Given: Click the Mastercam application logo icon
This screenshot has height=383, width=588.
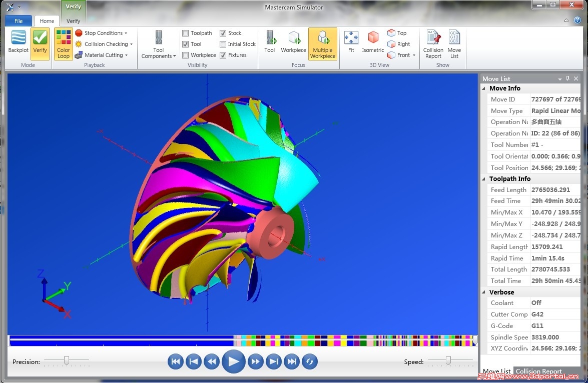Looking at the screenshot, I should [x=10, y=6].
